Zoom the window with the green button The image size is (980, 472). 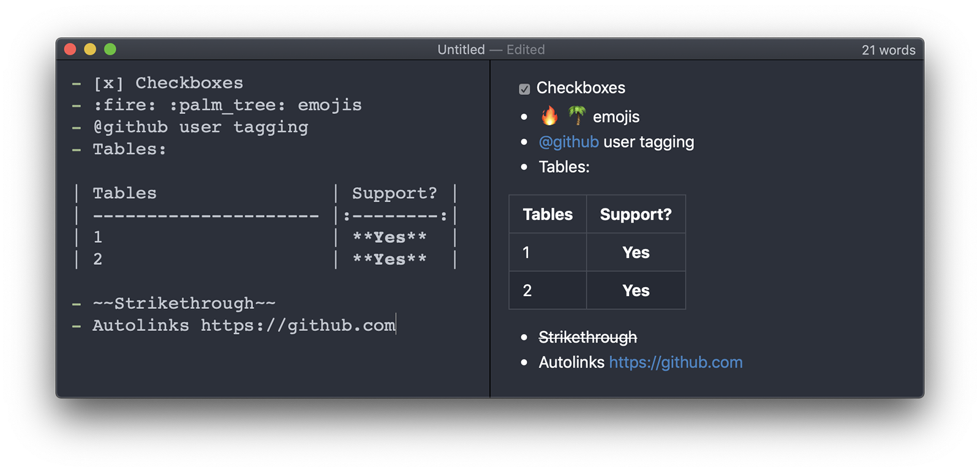pyautogui.click(x=110, y=50)
